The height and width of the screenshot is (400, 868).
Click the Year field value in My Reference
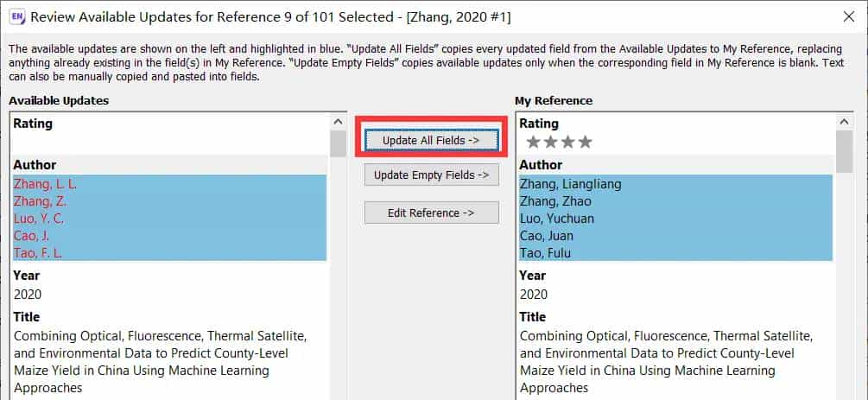point(533,295)
